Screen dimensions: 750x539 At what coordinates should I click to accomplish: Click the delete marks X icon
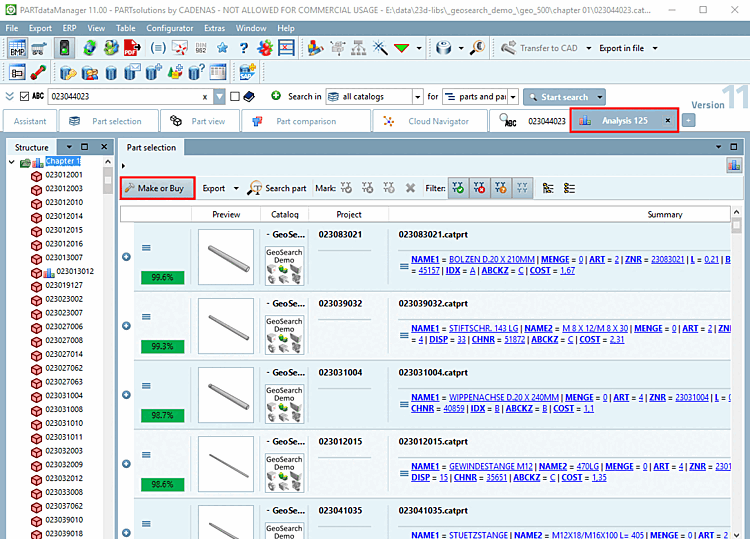click(410, 188)
